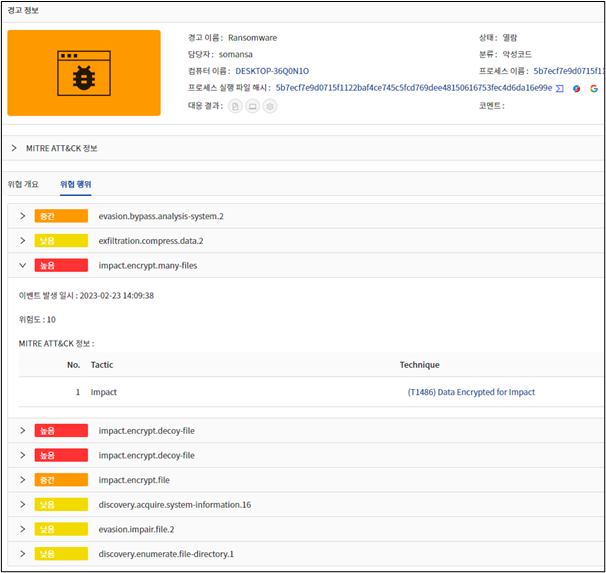The width and height of the screenshot is (606, 573).
Task: Click the blue-red swirl lookup icon beside hash
Action: pos(576,88)
